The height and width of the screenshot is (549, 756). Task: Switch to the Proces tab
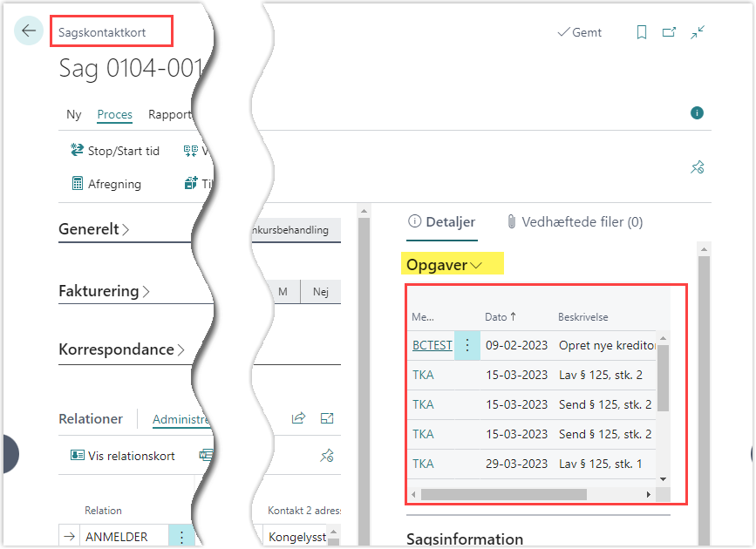114,114
